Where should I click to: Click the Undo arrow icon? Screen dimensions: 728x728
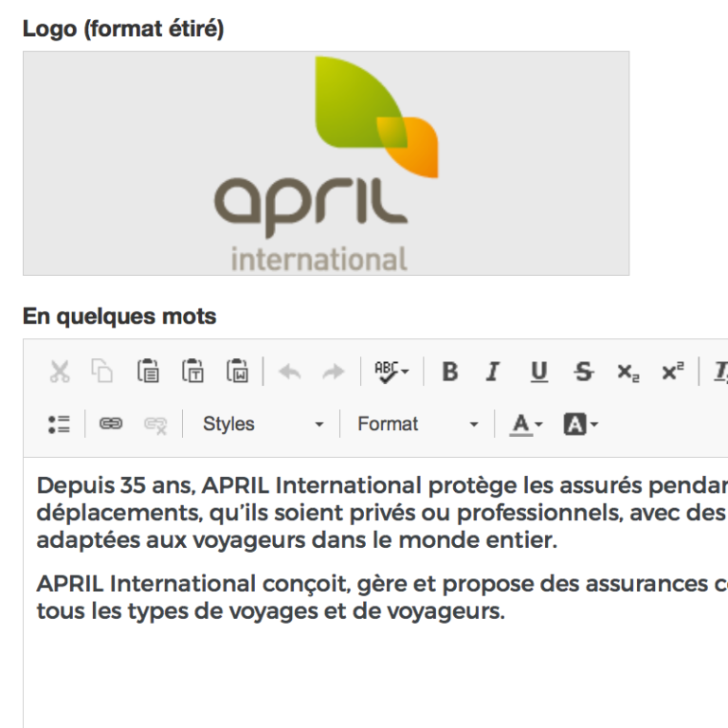[x=290, y=372]
